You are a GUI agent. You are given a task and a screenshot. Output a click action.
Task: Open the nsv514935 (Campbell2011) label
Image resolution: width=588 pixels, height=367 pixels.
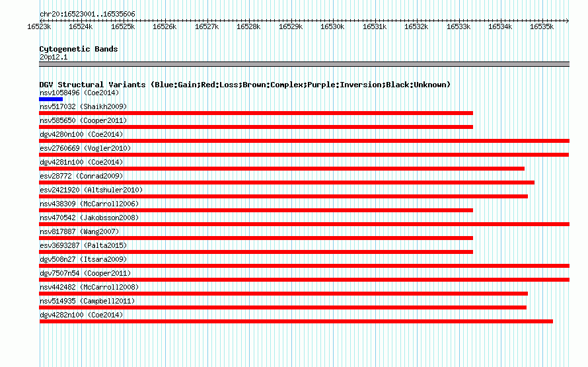tap(87, 301)
